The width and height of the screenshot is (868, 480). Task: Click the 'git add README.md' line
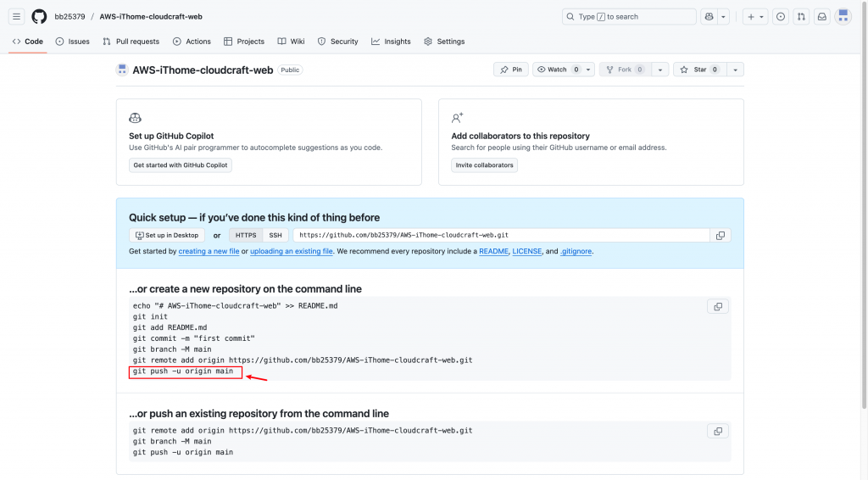[170, 327]
